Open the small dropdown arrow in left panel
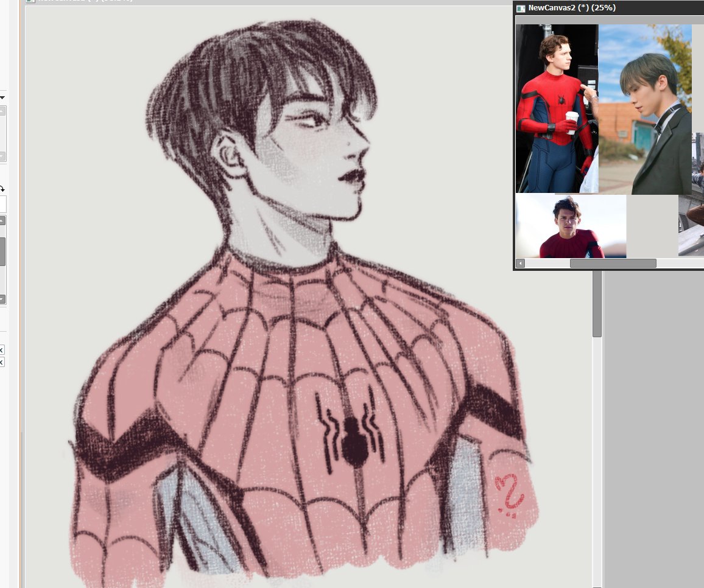 pos(2,97)
